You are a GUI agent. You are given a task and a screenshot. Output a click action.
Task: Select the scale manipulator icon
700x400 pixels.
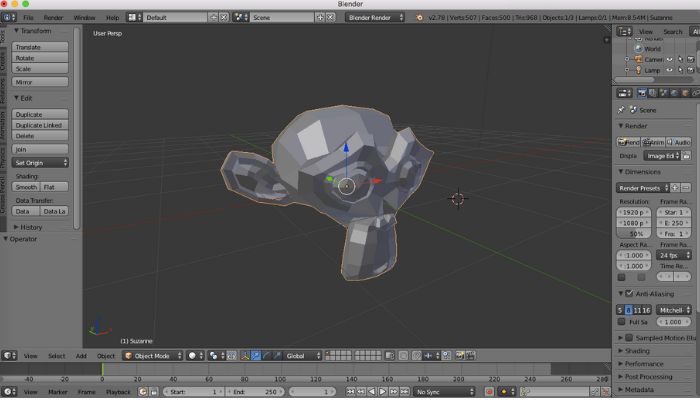click(x=277, y=356)
